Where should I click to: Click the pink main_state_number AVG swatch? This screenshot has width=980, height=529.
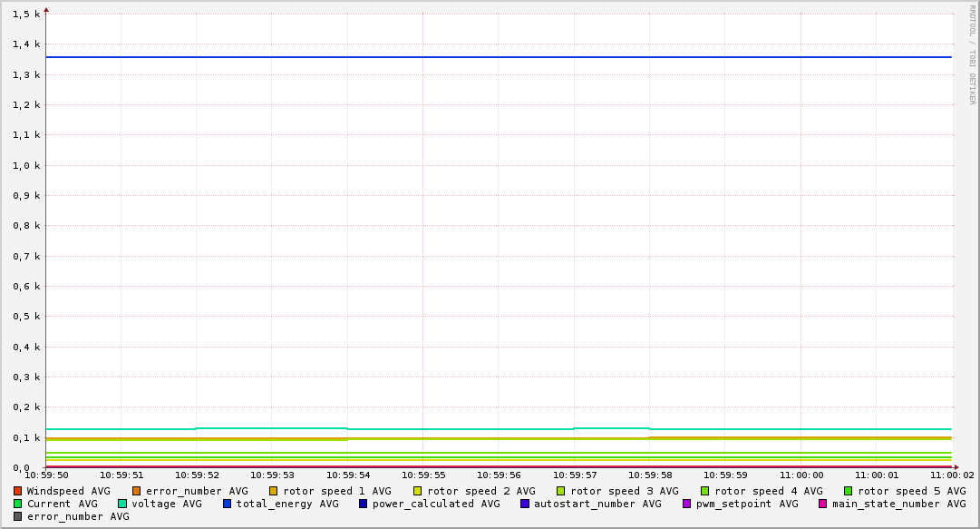coord(823,504)
